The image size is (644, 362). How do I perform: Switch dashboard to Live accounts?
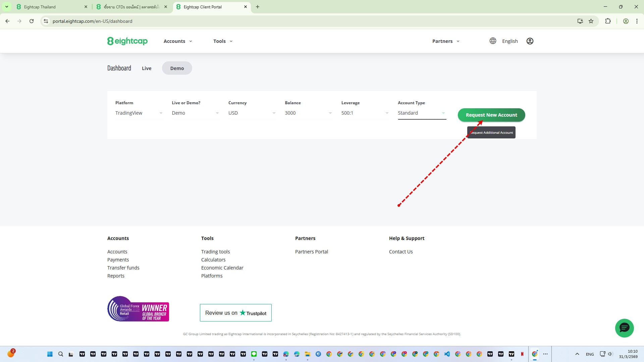pos(147,68)
